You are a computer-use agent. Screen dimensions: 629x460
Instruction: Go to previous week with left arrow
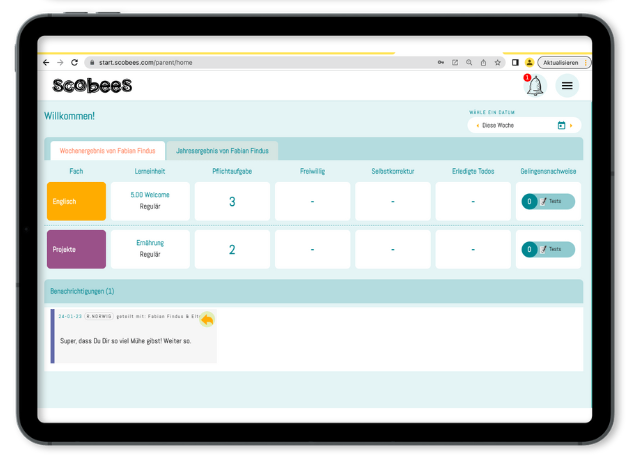tap(477, 126)
